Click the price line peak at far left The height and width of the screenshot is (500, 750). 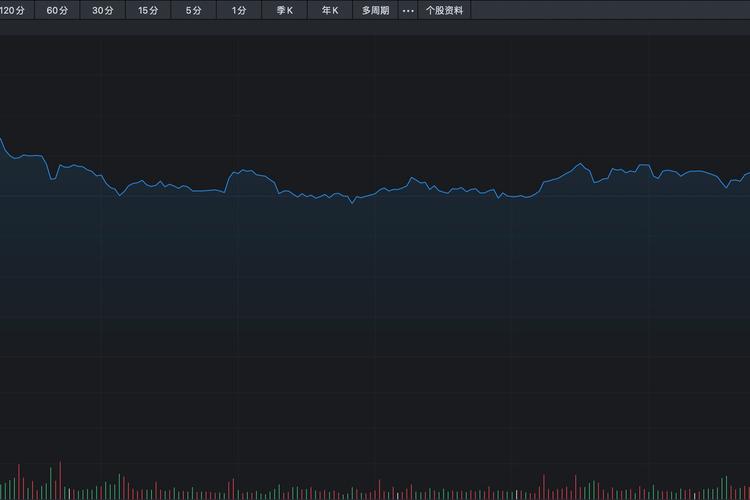tap(2, 140)
